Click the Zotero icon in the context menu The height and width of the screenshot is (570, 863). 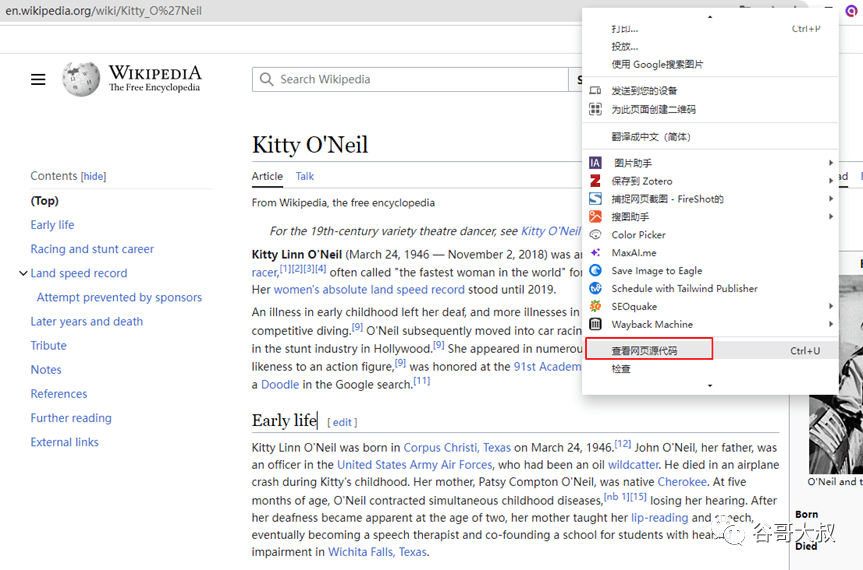click(x=595, y=181)
